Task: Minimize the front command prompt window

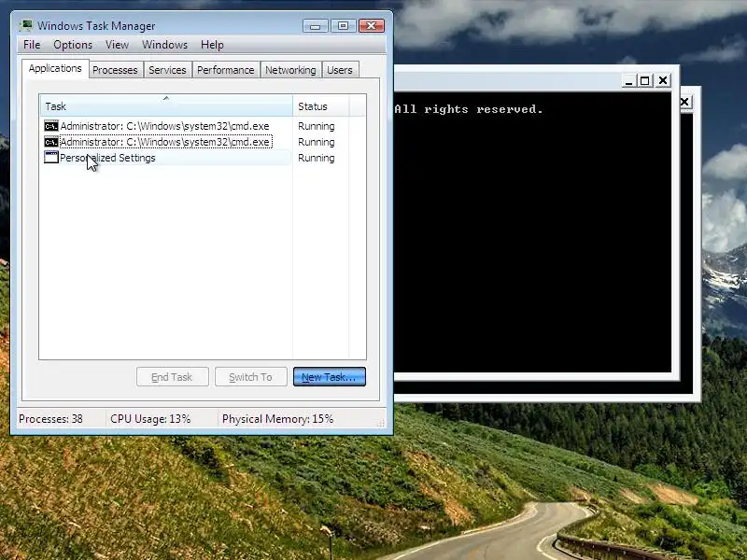Action: 628,81
